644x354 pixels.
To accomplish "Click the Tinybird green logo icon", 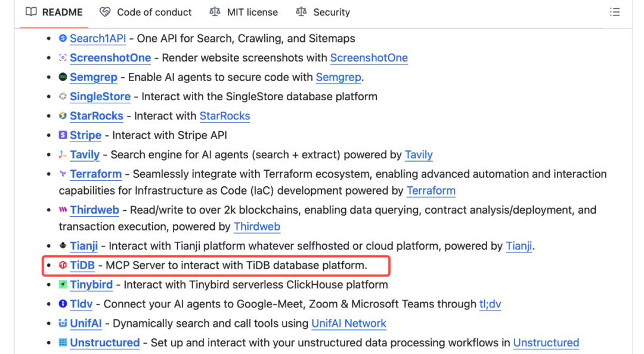I will coord(63,285).
